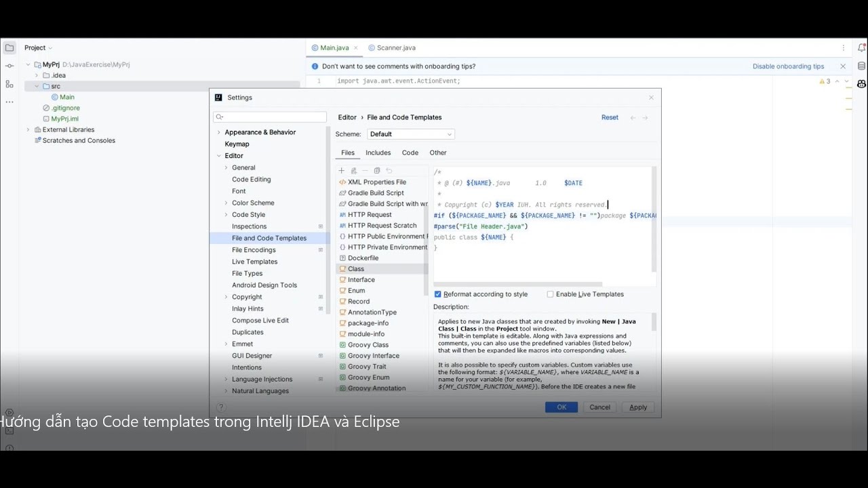Click the Settings search field
Image resolution: width=868 pixels, height=488 pixels.
(x=270, y=117)
